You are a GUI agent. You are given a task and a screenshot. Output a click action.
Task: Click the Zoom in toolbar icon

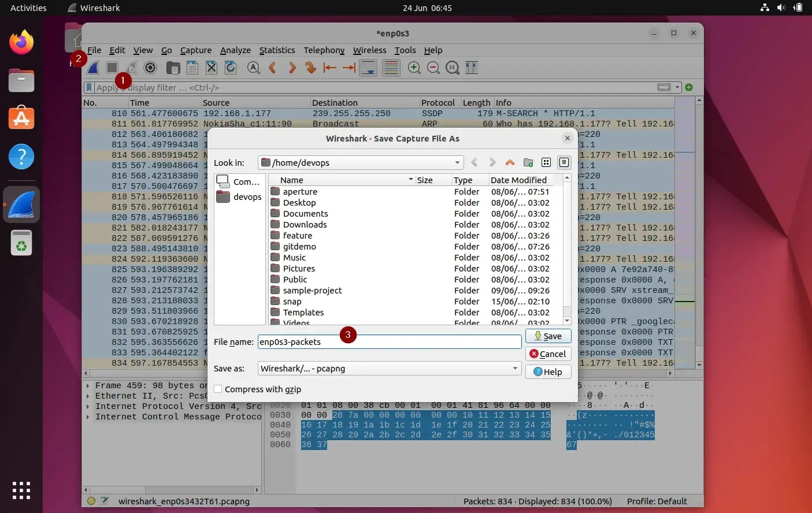(x=414, y=68)
